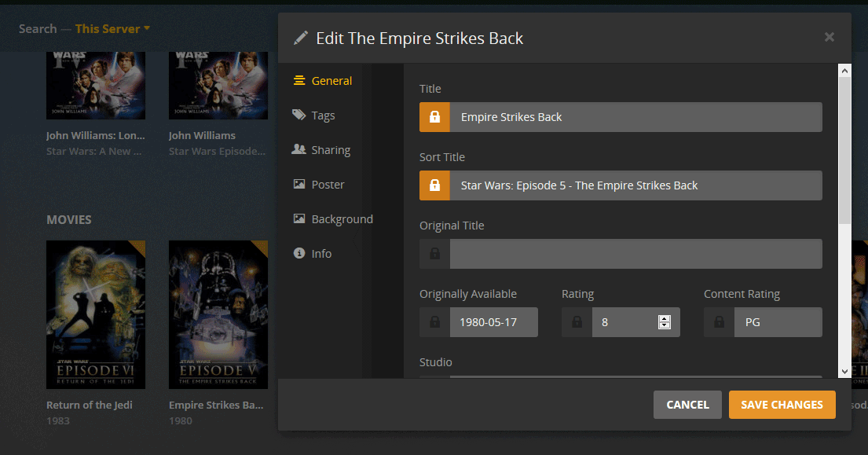Click the Empire Strikes Ba... title link
Screen dimensions: 868x455
click(216, 405)
